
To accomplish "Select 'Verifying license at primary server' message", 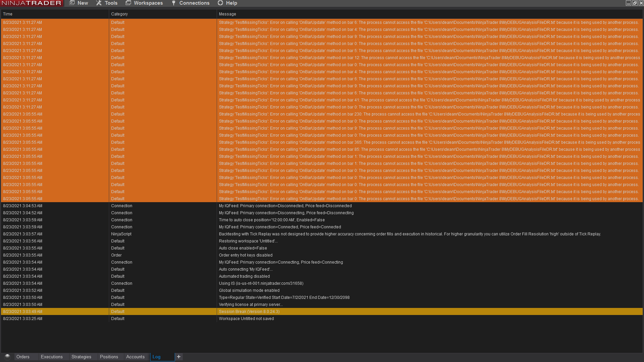I will pos(251,305).
